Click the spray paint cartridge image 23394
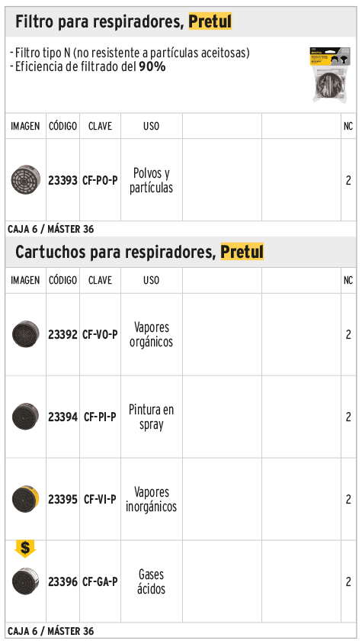Image resolution: width=362 pixels, height=644 pixels. coord(25,417)
